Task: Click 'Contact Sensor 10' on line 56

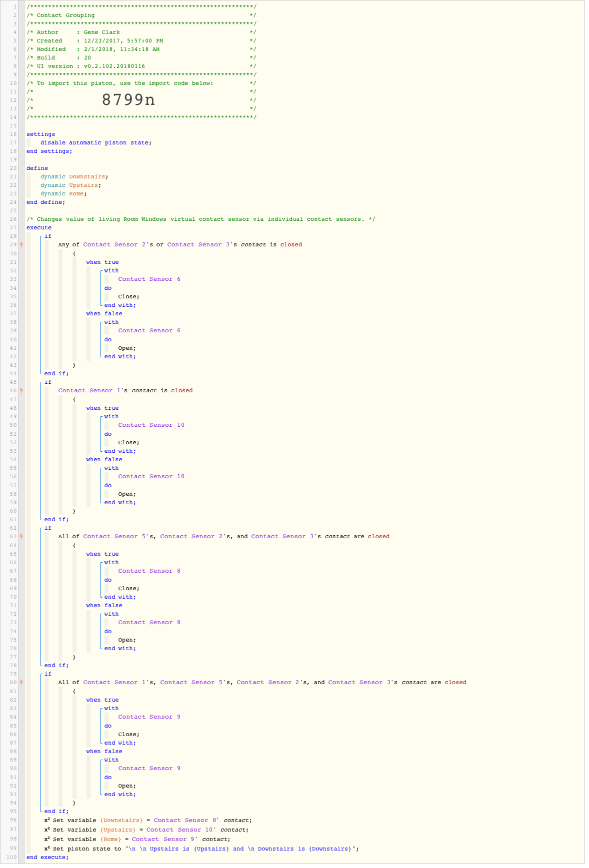Action: click(x=151, y=477)
